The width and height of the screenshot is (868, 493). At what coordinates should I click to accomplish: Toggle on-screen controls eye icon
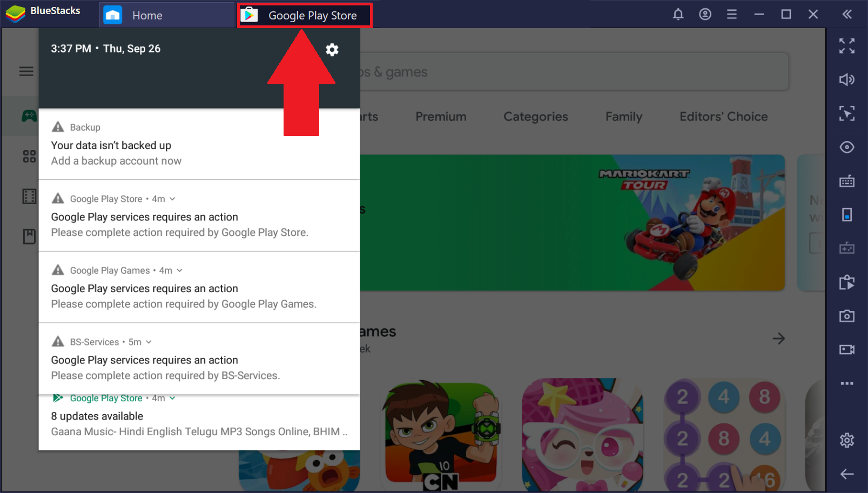847,147
